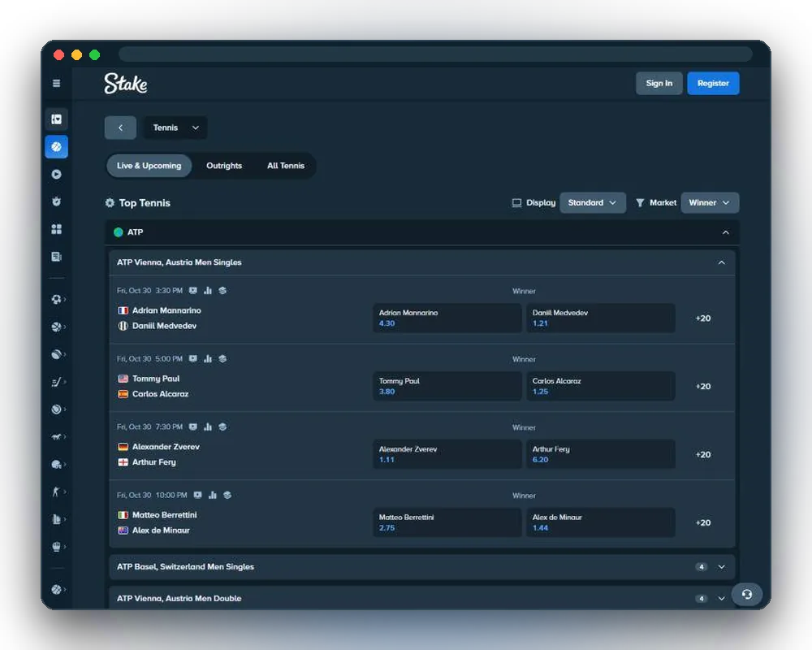
Task: Click the live stream icon for Tommy Paul match
Action: (193, 358)
